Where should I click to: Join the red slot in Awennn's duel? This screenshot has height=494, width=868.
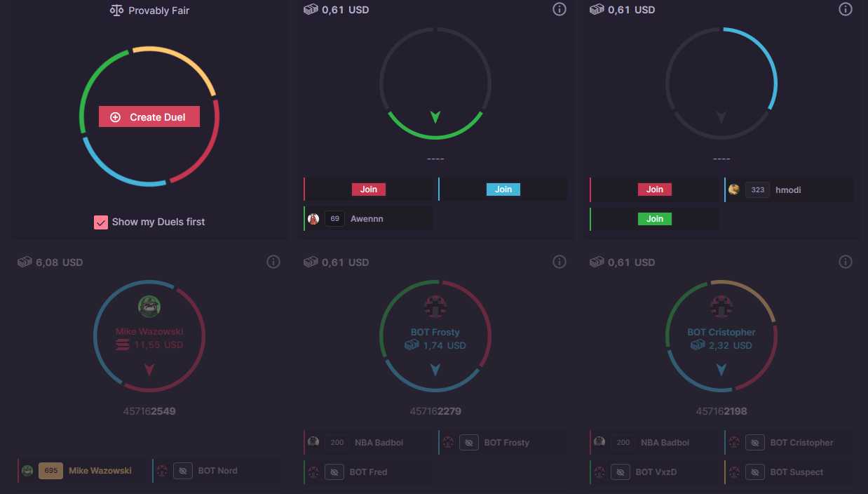point(368,189)
